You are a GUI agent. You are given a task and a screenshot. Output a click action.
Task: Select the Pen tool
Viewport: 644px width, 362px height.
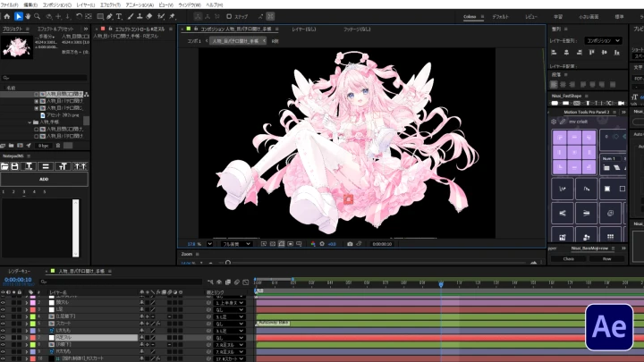109,16
